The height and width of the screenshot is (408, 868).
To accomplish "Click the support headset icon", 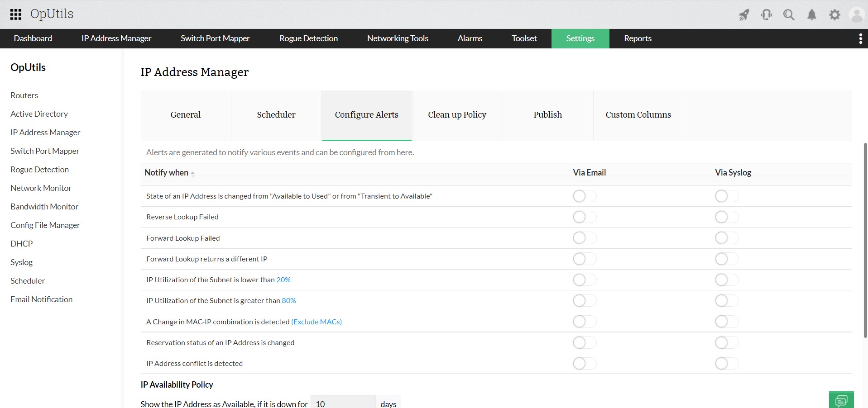I will pyautogui.click(x=766, y=14).
